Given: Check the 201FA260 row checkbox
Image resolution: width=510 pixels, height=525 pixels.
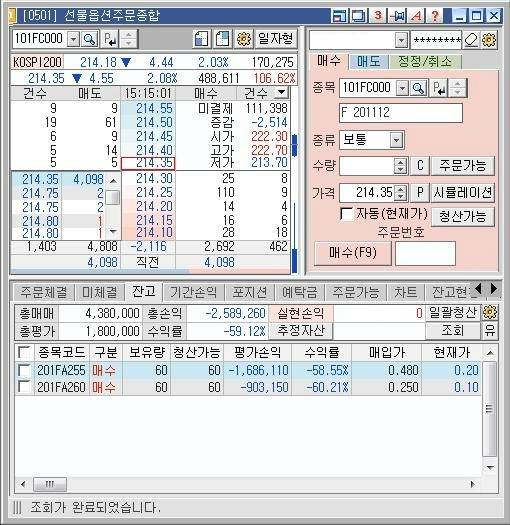Looking at the screenshot, I should (24, 387).
